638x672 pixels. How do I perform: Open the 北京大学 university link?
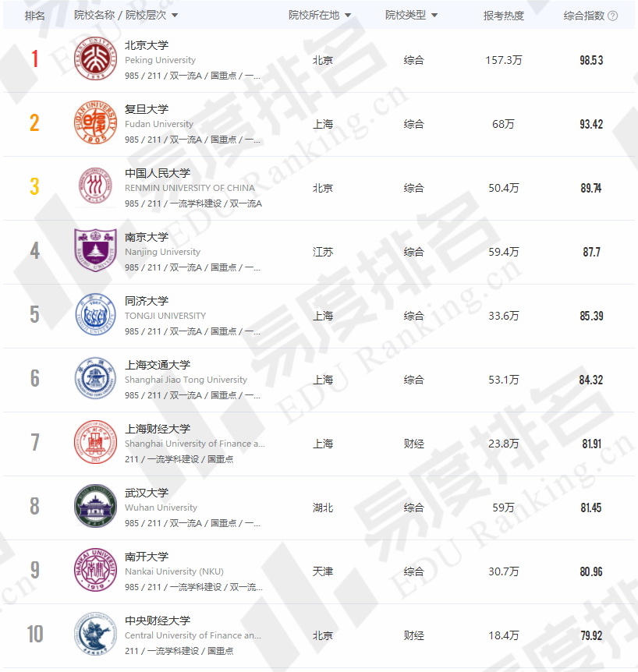(147, 45)
